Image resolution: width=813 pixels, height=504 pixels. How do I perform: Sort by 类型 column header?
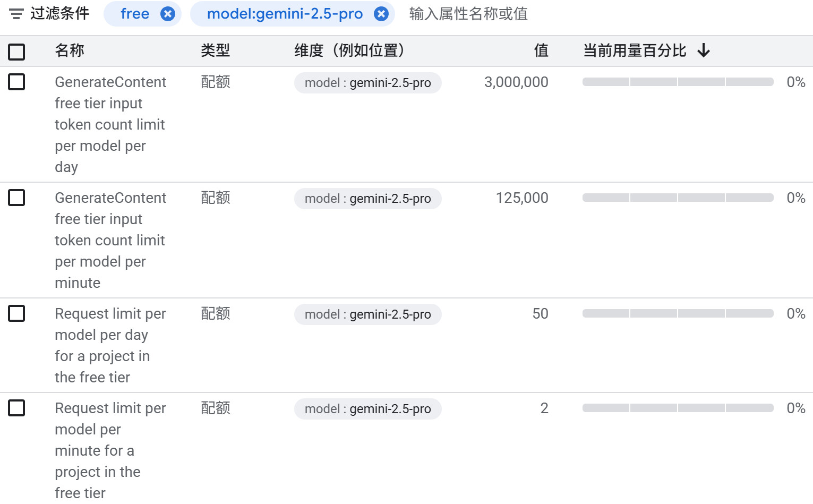click(215, 50)
